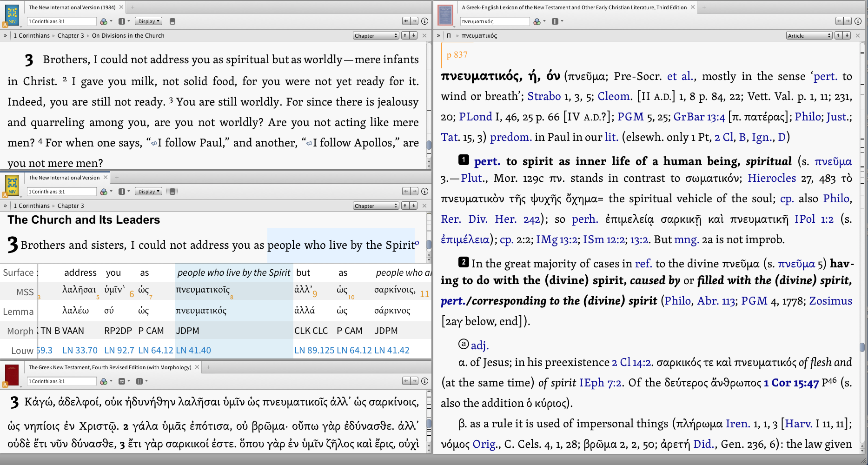Open the Chapter navigation dropdown in NIV 1984 panel
Viewport: 868px width, 465px height.
(x=376, y=36)
